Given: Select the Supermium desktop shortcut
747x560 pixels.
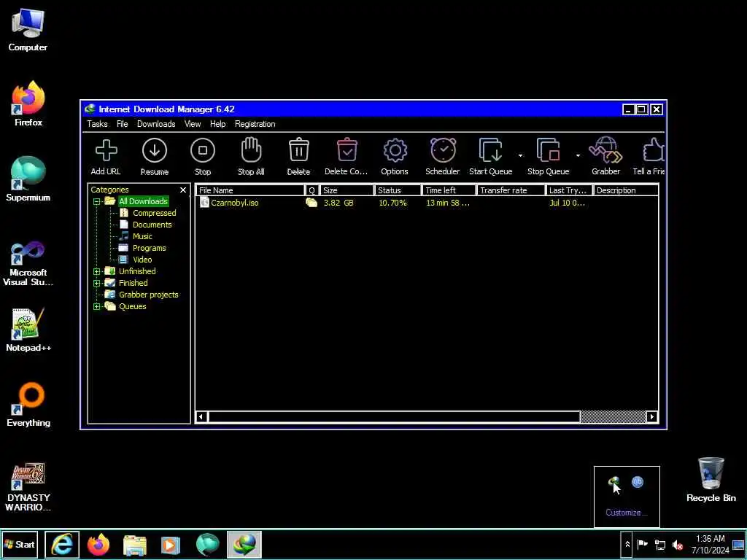Looking at the screenshot, I should [x=28, y=179].
